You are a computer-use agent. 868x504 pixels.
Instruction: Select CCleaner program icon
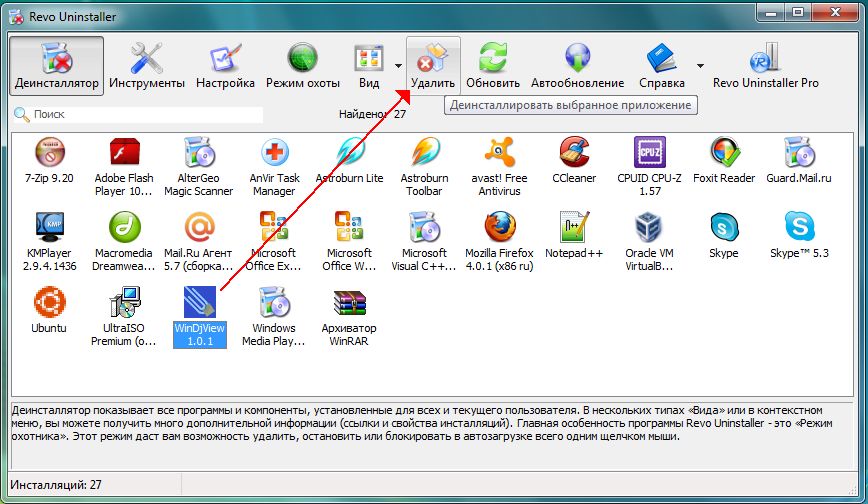point(574,165)
